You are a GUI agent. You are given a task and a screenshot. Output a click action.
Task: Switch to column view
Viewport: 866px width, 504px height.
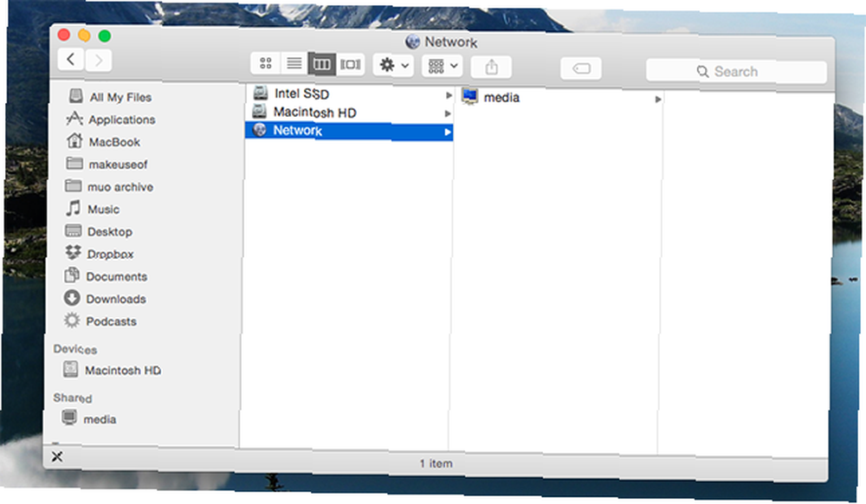tap(322, 64)
